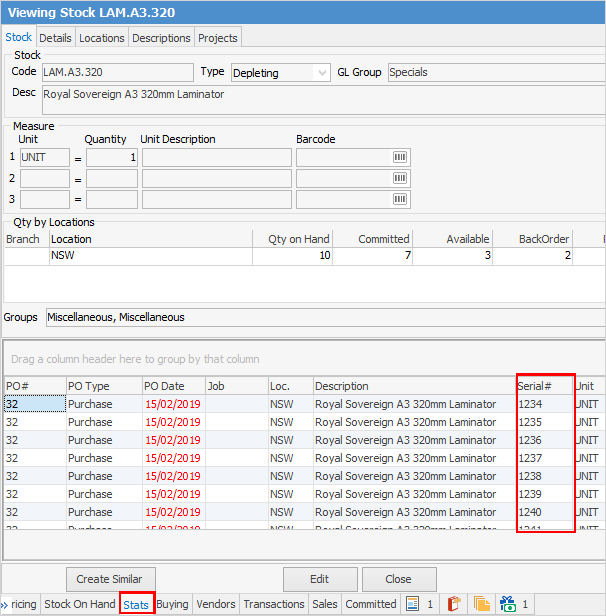Open the Locations tab
606x616 pixels.
102,38
